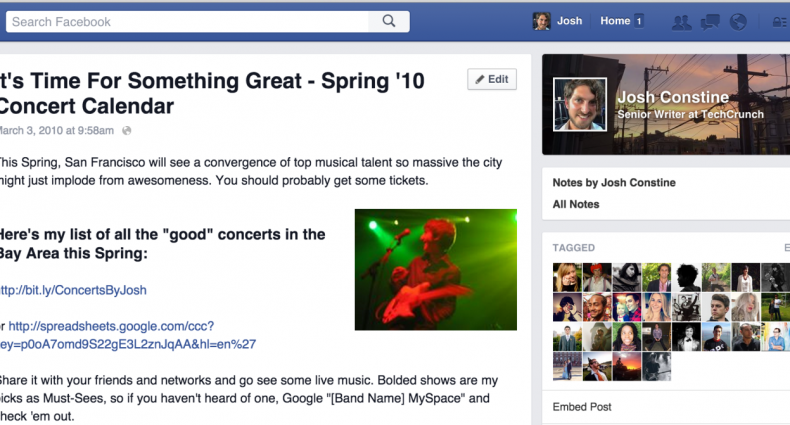Viewport: 790px width, 425px height.
Task: Open the bit.ly/ConcertsByJosh link
Action: (74, 290)
